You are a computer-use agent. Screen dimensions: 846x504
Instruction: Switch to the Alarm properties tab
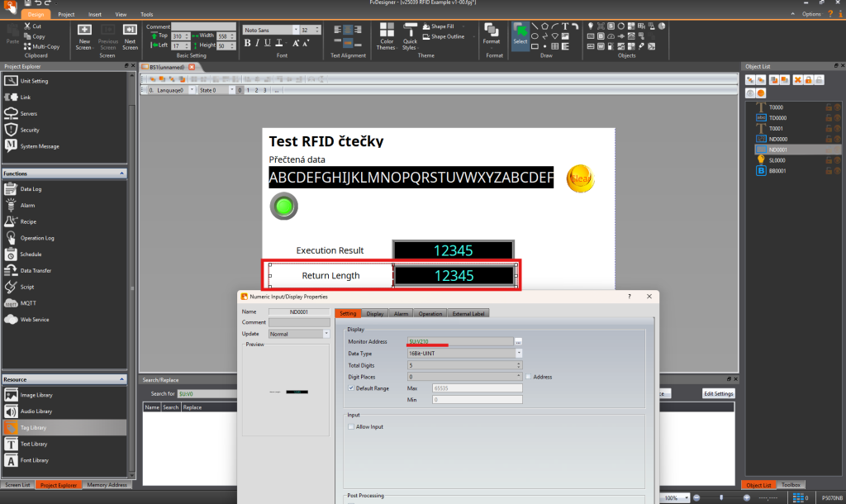(401, 313)
